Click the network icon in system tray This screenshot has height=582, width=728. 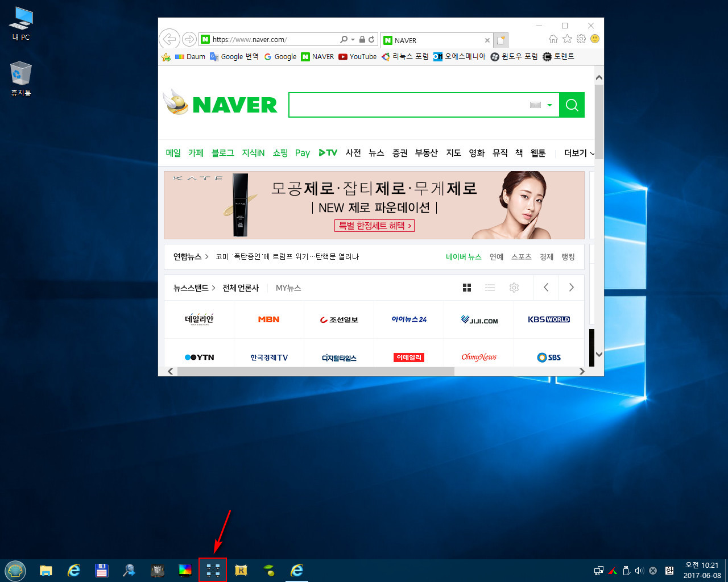[x=599, y=571]
